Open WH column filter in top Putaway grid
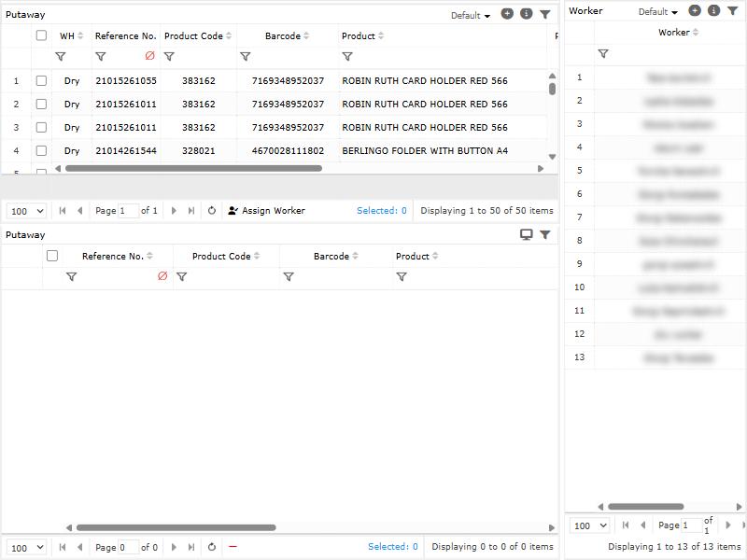Screen dimensions: 747x560 (x=61, y=57)
